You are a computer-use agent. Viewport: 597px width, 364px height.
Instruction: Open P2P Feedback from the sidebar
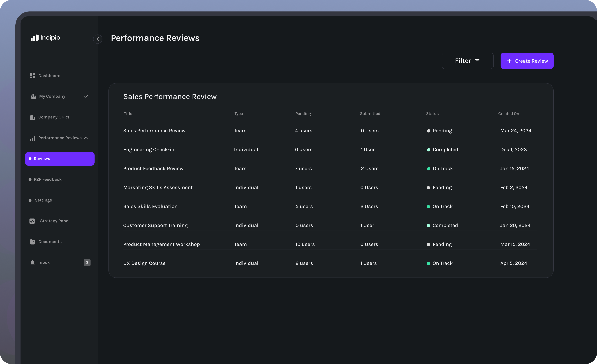(x=47, y=179)
